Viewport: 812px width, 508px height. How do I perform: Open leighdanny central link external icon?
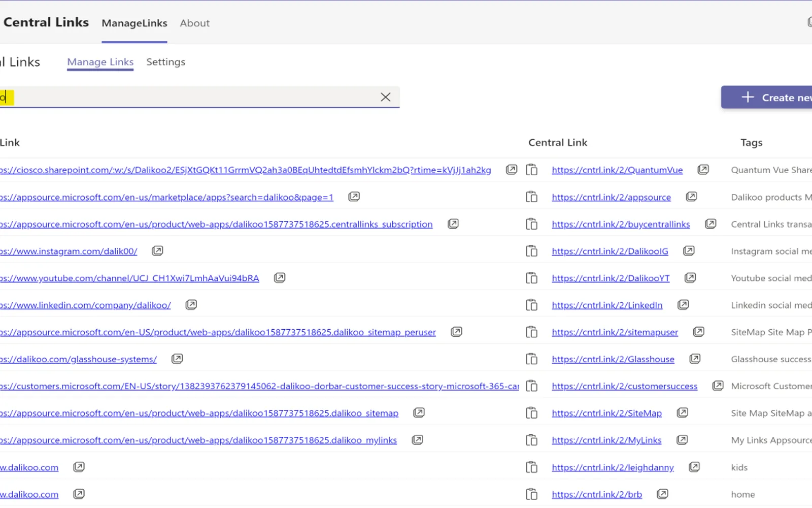pyautogui.click(x=694, y=466)
